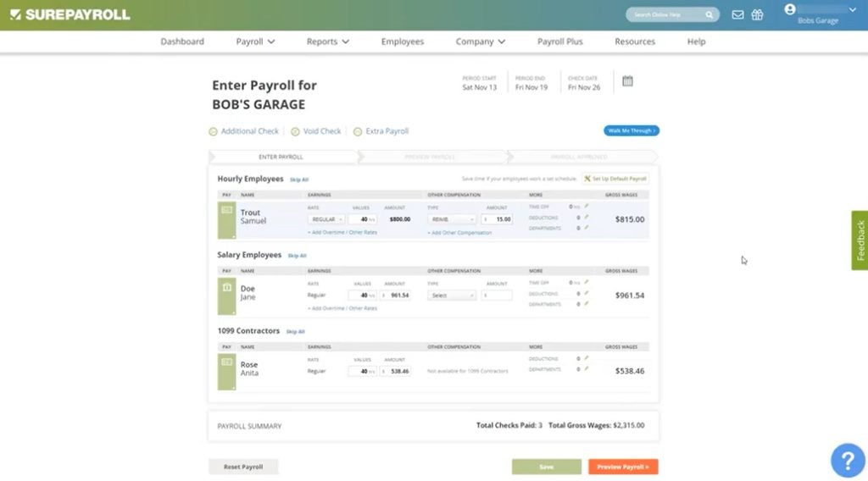Open the gift box icon
Screen dimensions: 868x481
(757, 15)
